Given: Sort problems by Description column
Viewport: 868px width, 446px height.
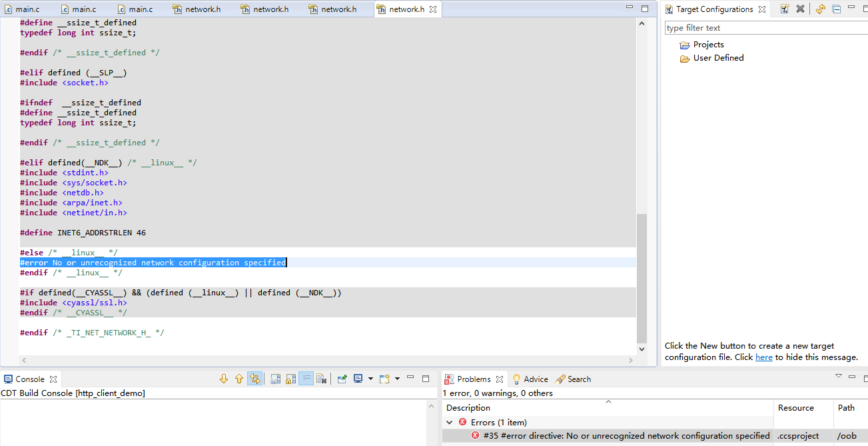Looking at the screenshot, I should click(x=608, y=408).
